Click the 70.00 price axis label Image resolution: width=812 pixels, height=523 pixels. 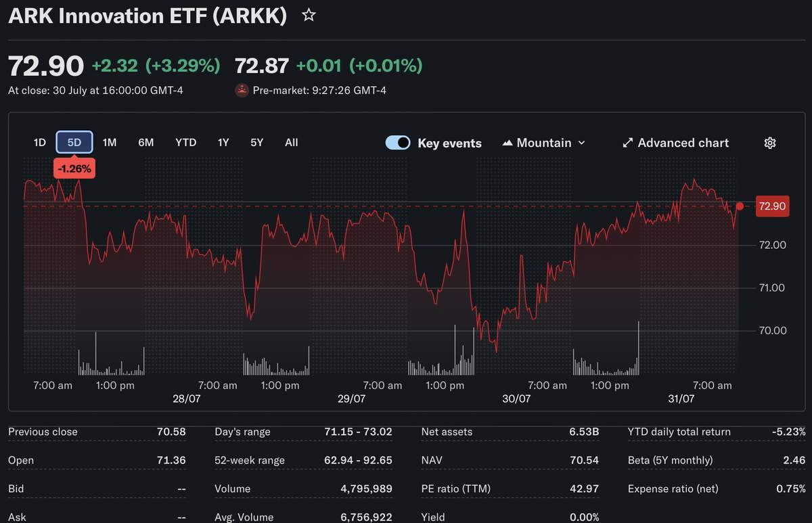click(x=772, y=330)
